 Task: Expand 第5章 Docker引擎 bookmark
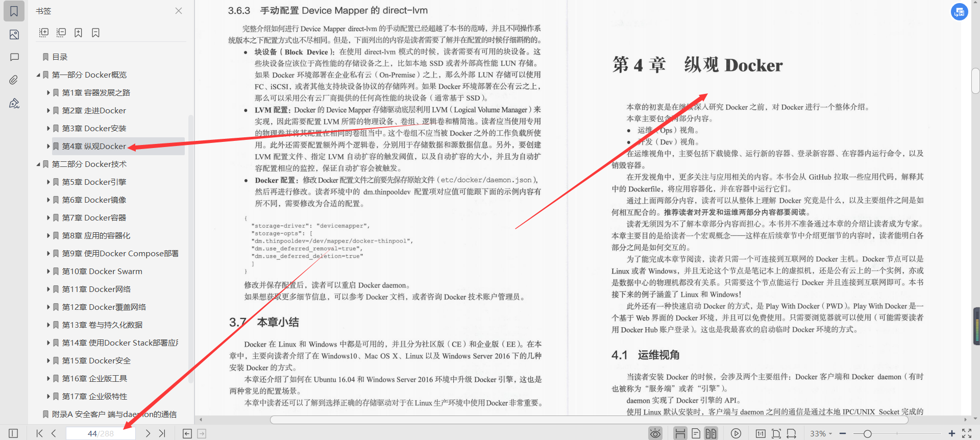48,182
